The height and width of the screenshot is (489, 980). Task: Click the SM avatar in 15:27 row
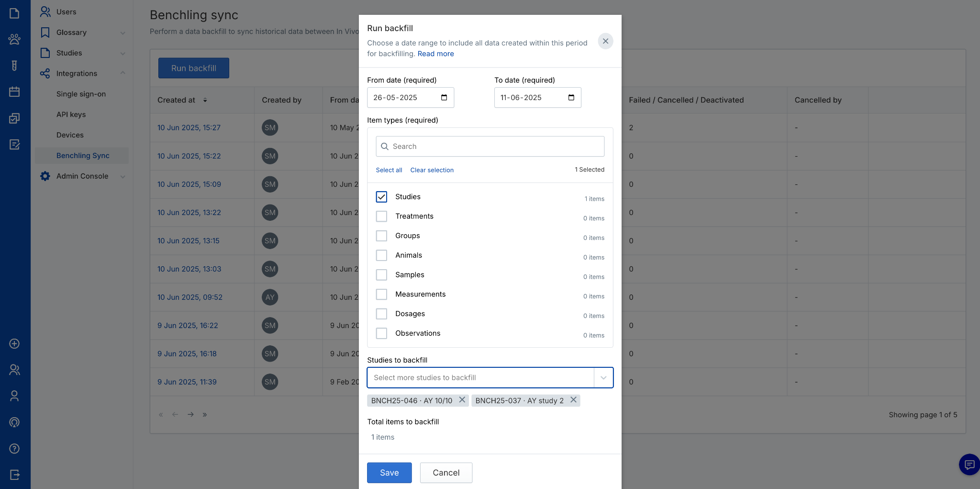270,128
